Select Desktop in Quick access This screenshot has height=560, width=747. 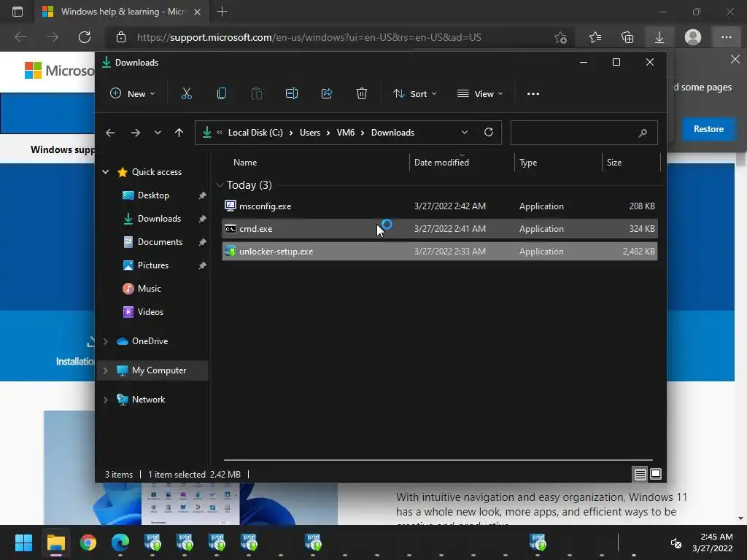coord(153,195)
